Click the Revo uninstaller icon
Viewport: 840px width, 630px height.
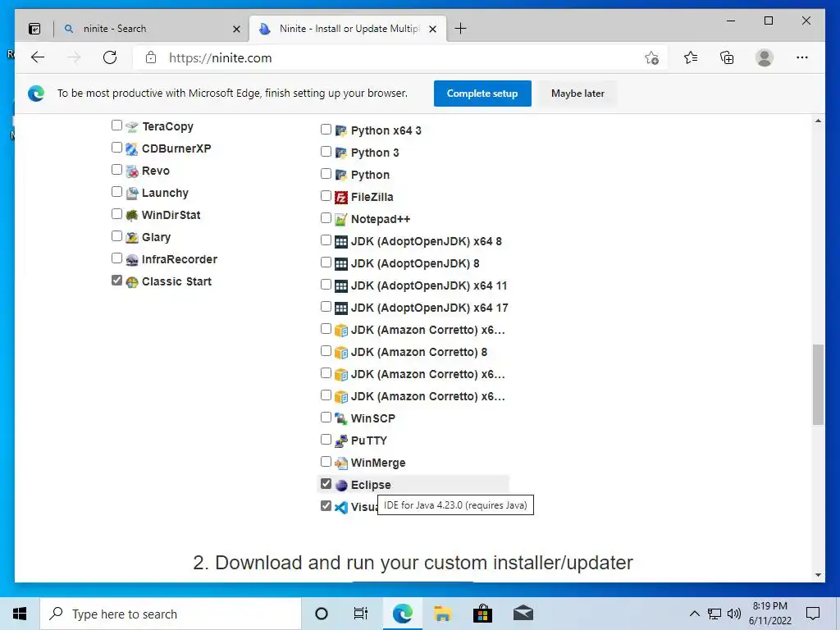pyautogui.click(x=132, y=171)
